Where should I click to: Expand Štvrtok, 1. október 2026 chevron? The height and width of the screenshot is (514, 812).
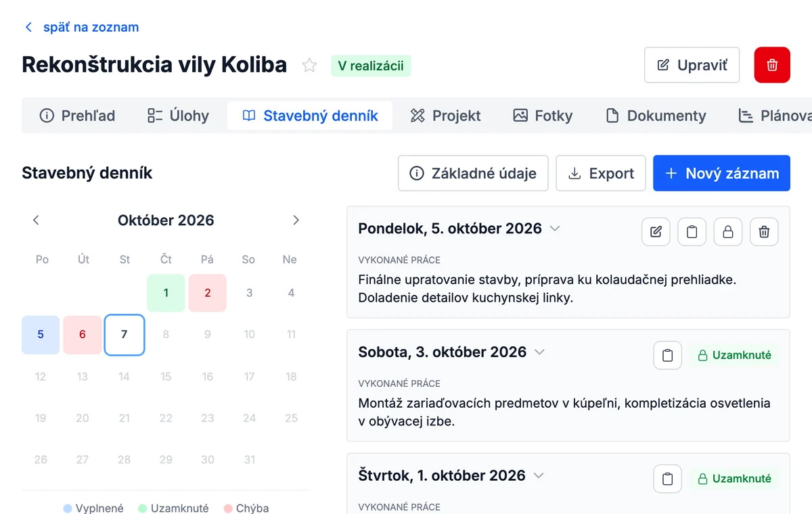(539, 476)
